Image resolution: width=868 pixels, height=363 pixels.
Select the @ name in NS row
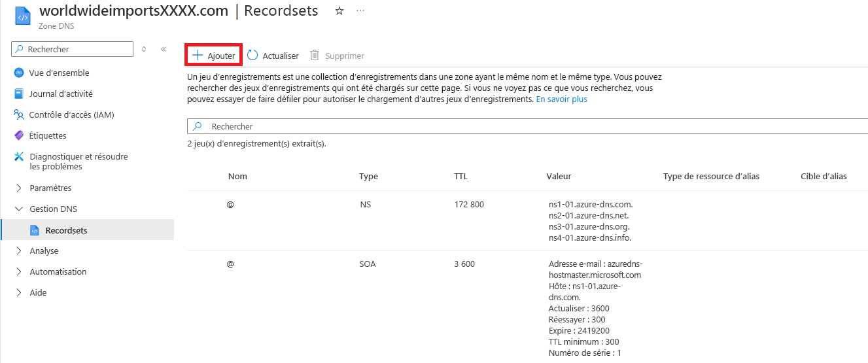click(x=230, y=205)
